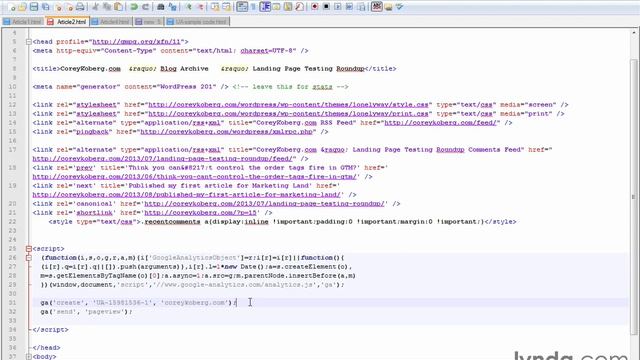Image resolution: width=640 pixels, height=360 pixels.
Task: Open the UA sample code.html tab
Action: [197, 22]
